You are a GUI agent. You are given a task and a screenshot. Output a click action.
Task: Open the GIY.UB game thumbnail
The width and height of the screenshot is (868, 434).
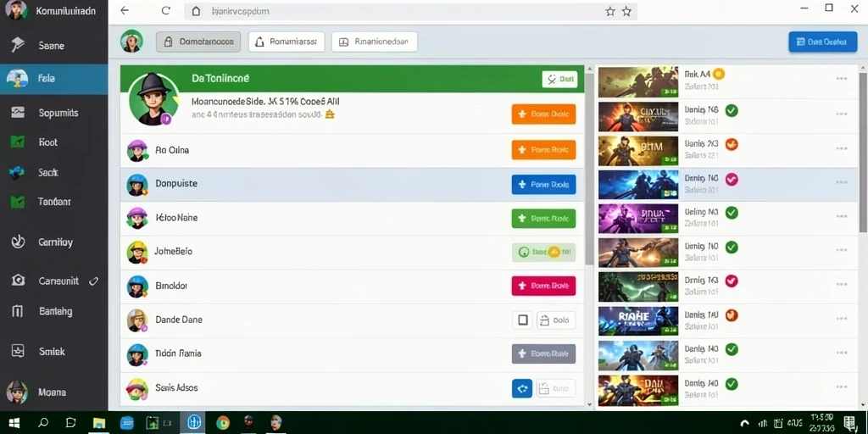(638, 116)
